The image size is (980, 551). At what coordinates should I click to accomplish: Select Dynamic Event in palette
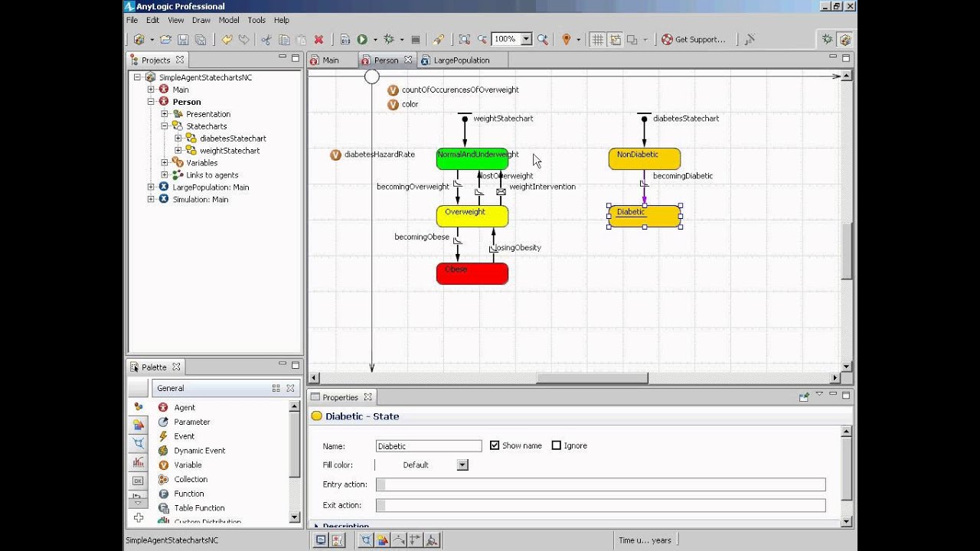pos(199,451)
